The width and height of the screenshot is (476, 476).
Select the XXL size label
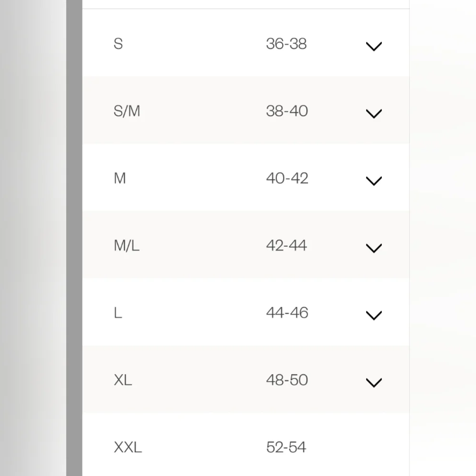(x=128, y=447)
